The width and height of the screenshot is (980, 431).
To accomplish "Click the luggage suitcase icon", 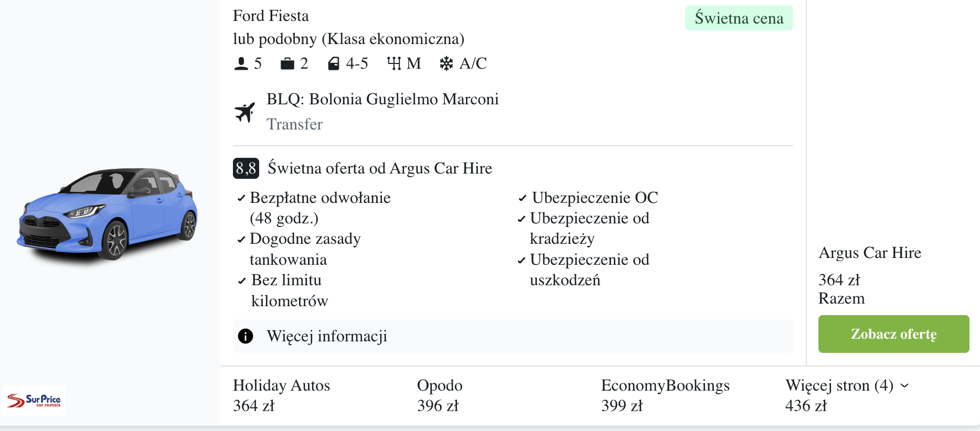I will point(287,64).
